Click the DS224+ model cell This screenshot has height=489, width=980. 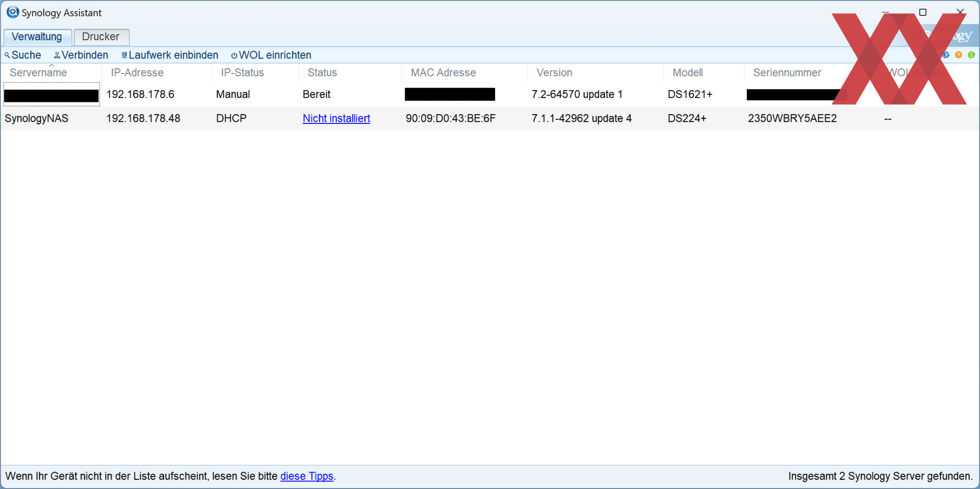687,118
